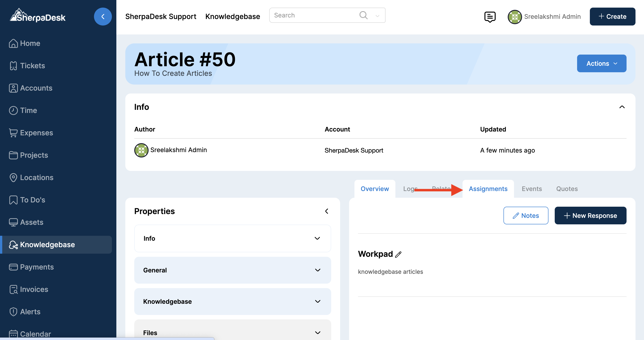Open Tickets from the sidebar

32,66
